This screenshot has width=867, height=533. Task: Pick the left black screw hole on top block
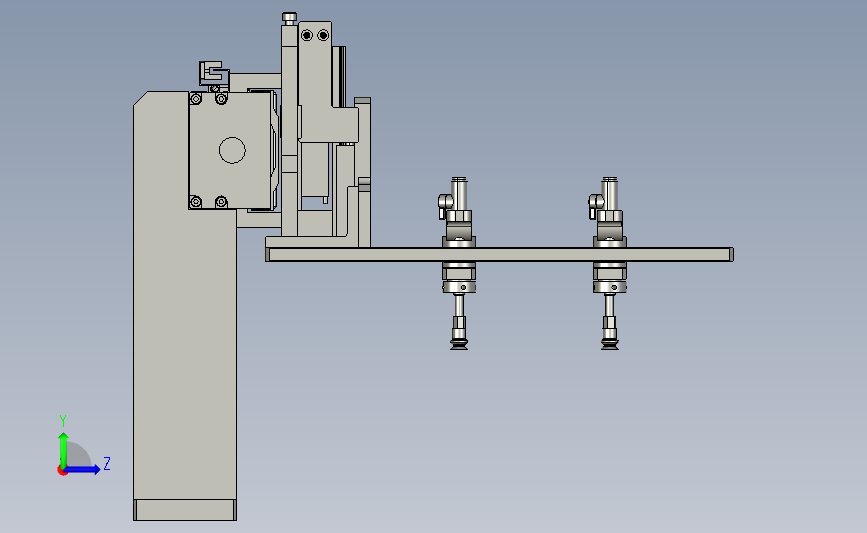tap(307, 35)
